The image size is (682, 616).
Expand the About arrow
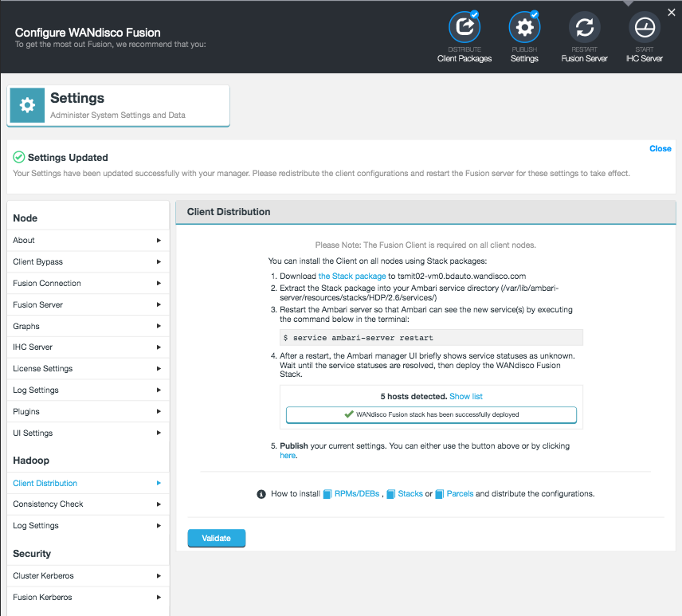tap(159, 240)
